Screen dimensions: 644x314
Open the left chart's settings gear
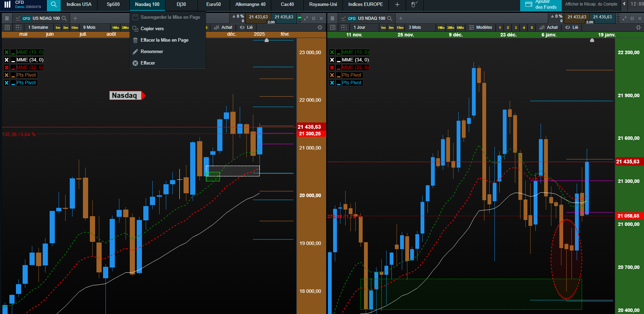pos(320,27)
